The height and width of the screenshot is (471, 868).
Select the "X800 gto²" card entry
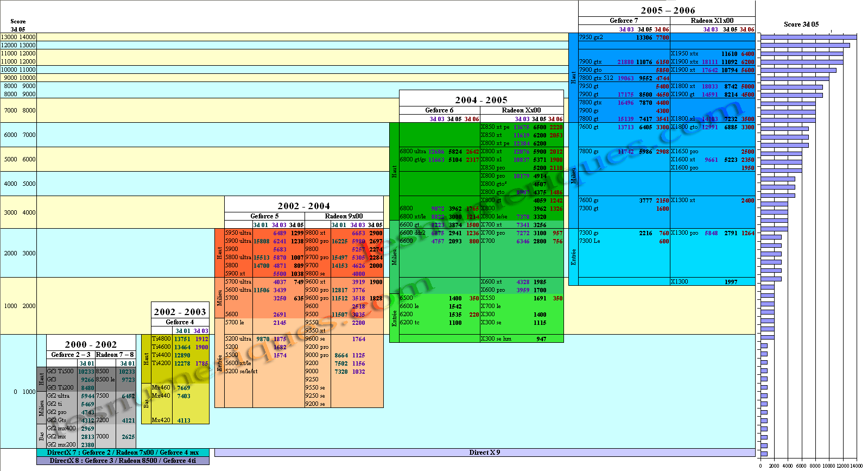pos(493,184)
